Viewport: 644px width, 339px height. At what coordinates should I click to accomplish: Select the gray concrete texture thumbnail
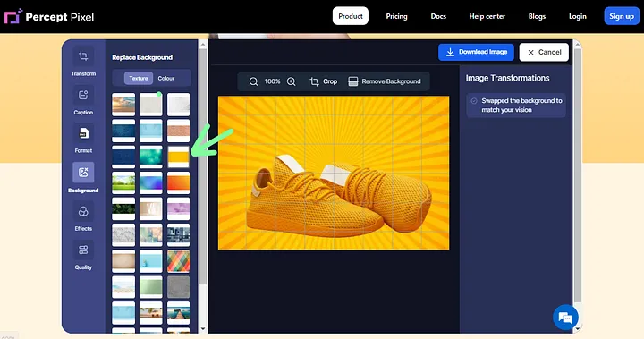178,287
